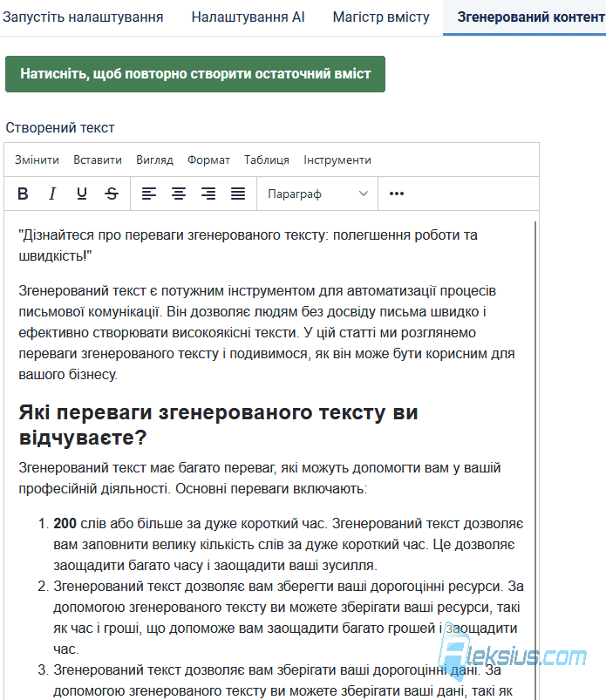
Task: Align text right
Action: 208,194
